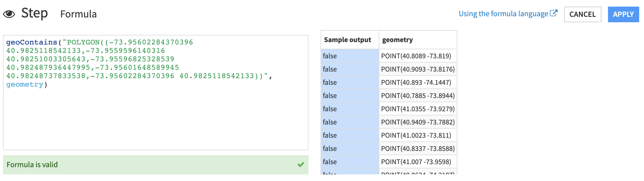The height and width of the screenshot is (181, 644).
Task: Click the 'Step' heading text
Action: (x=35, y=14)
